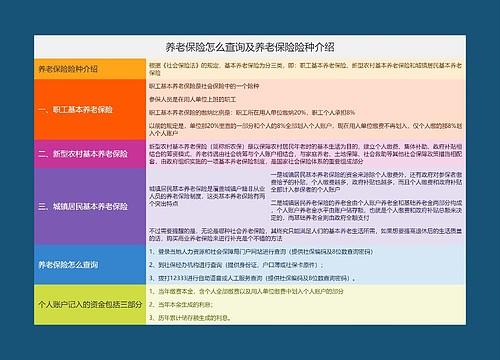Click paragraph starting 新型农村基本养老保险（简称新农保）
Screen dimensions: 500x360
coord(305,154)
